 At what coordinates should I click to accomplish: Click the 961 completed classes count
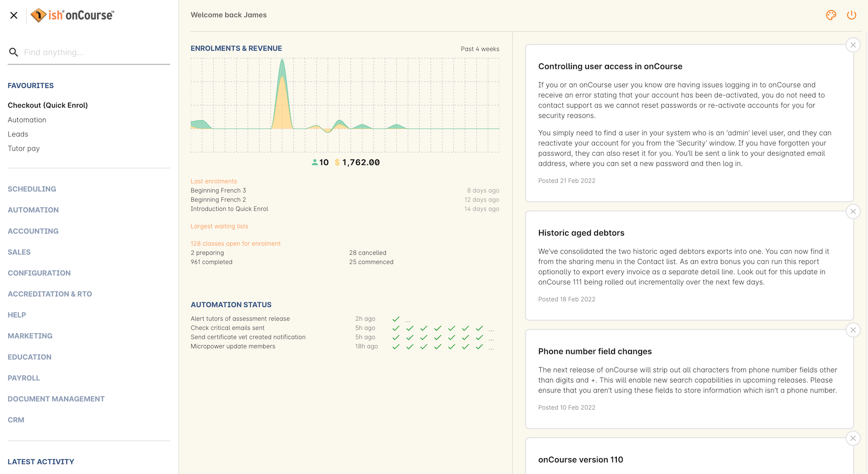[212, 262]
